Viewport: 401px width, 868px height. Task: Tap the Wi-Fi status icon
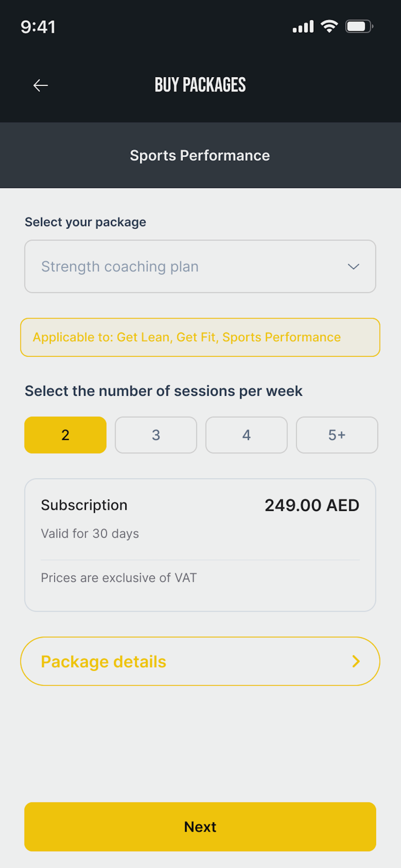coord(329,26)
